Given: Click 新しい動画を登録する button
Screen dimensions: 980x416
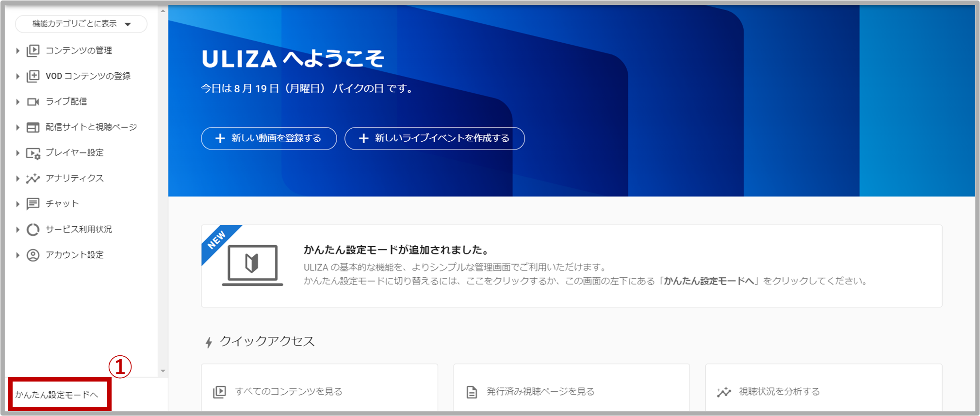Looking at the screenshot, I should tap(269, 138).
